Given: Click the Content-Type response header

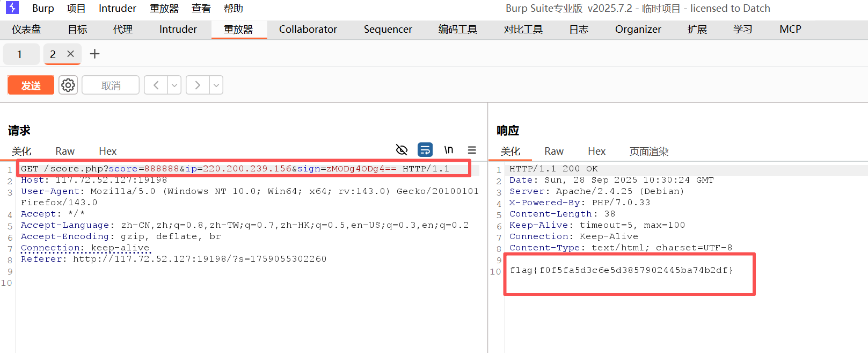Looking at the screenshot, I should [621, 248].
